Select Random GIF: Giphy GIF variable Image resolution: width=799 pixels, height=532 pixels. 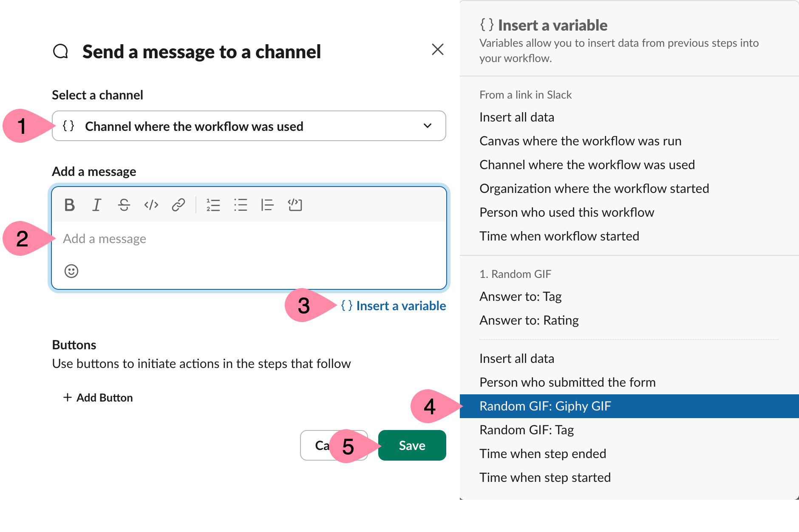pos(545,406)
